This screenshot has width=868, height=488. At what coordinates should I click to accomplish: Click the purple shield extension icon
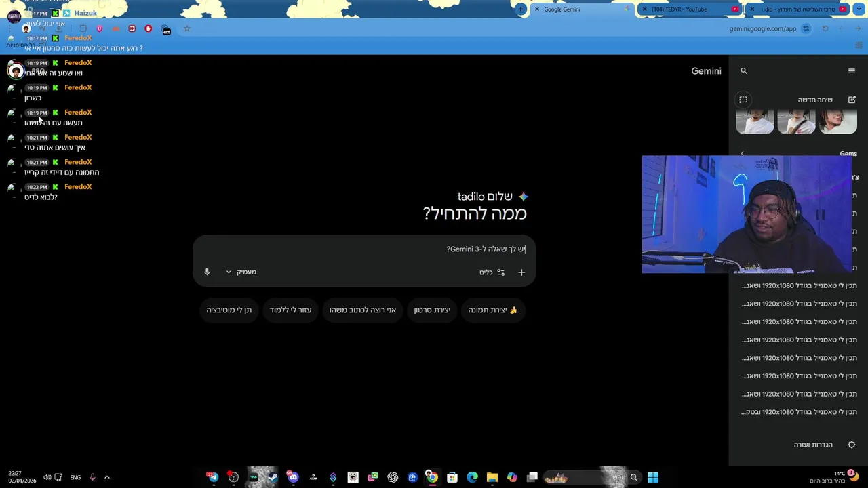pyautogui.click(x=99, y=28)
